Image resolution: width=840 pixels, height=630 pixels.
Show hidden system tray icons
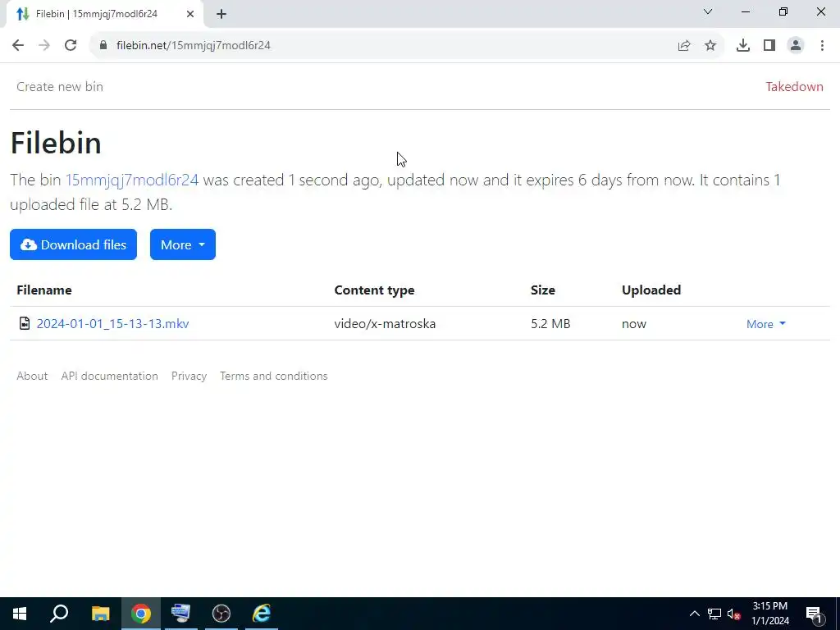[694, 614]
